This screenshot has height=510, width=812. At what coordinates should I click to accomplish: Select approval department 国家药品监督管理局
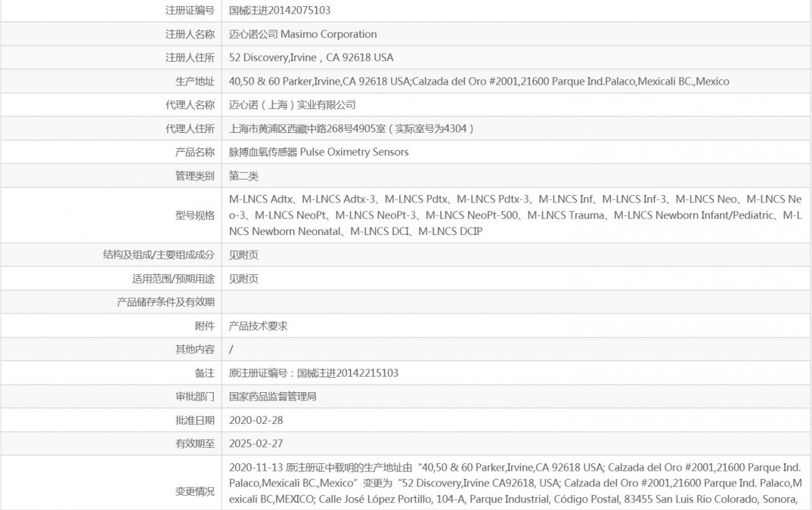(273, 397)
